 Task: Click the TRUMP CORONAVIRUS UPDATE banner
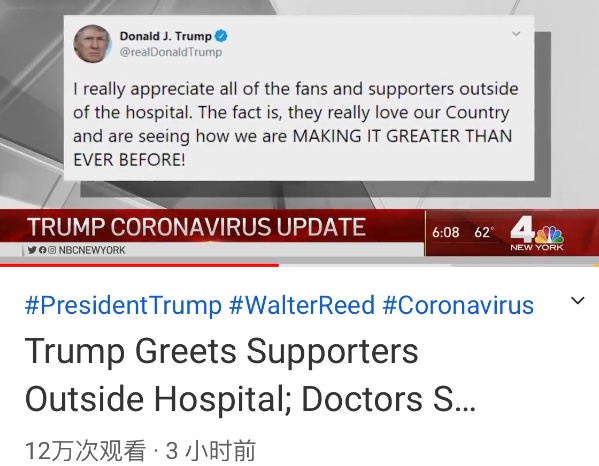[196, 227]
